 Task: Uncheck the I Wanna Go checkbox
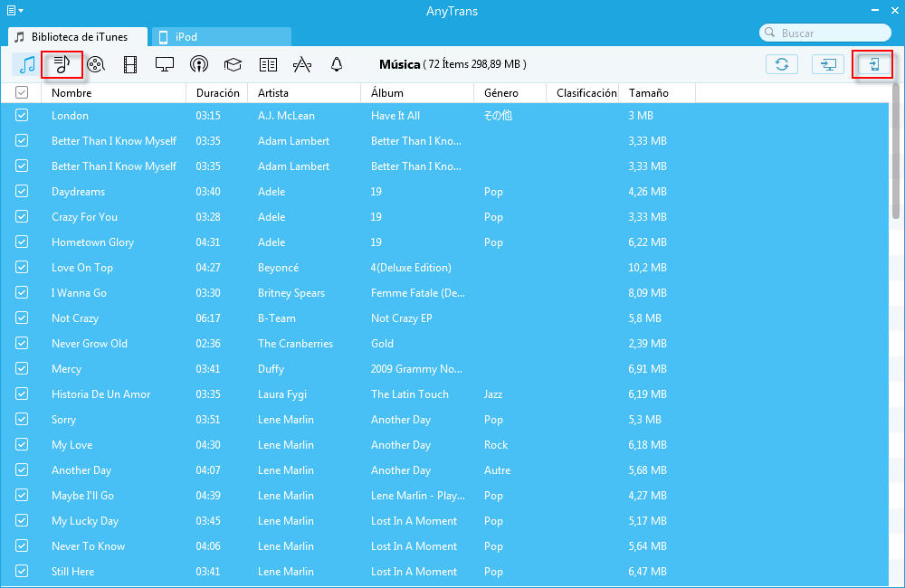pos(22,292)
